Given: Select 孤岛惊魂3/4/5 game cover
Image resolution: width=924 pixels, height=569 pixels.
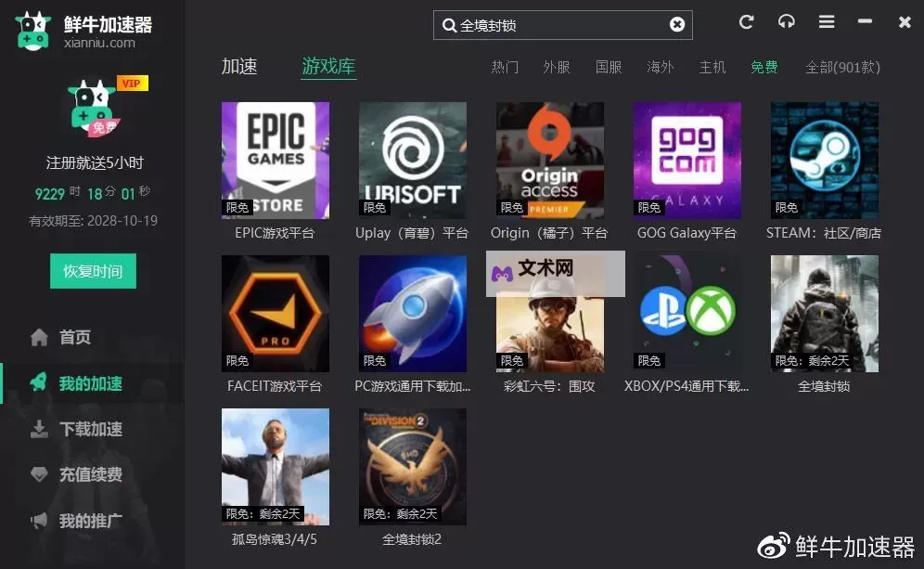Looking at the screenshot, I should [276, 467].
